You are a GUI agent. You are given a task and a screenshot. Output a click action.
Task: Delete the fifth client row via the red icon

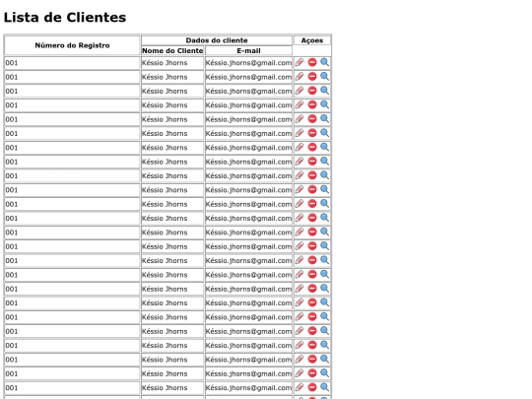pos(312,119)
